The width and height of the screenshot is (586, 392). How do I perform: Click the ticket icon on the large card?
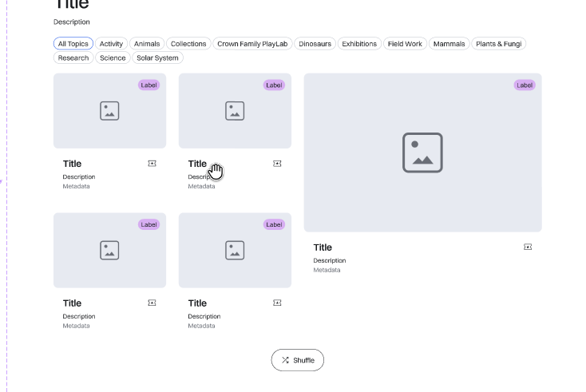528,247
